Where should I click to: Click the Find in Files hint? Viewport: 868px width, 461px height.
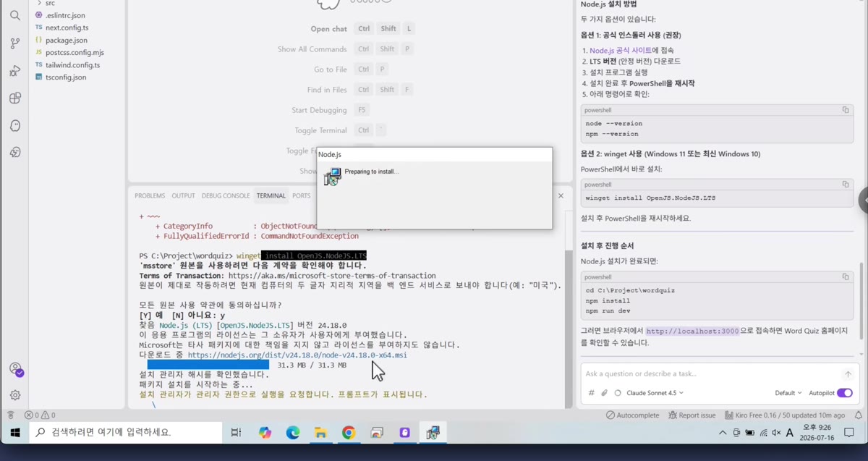tap(327, 90)
